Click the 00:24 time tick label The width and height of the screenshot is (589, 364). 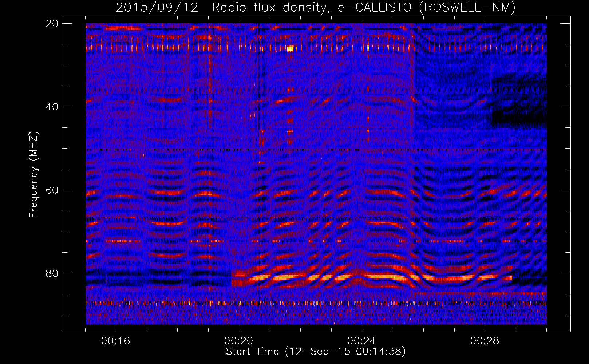pos(362,341)
